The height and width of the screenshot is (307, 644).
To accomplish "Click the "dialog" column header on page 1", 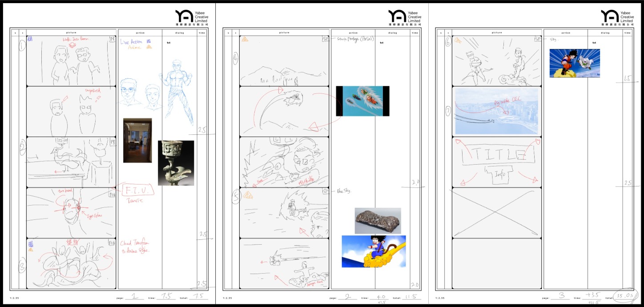I will (179, 32).
